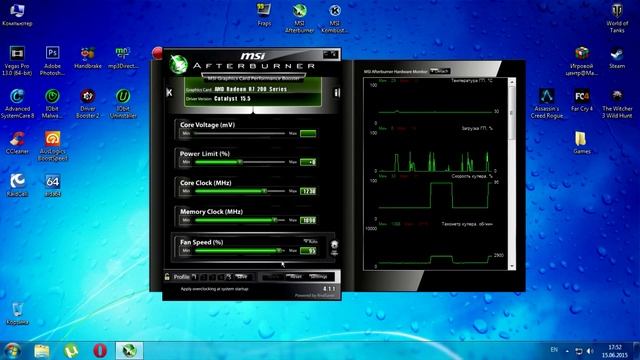Click the Hardware Monitor scrollbar down arrow
The height and width of the screenshot is (360, 640).
512,267
